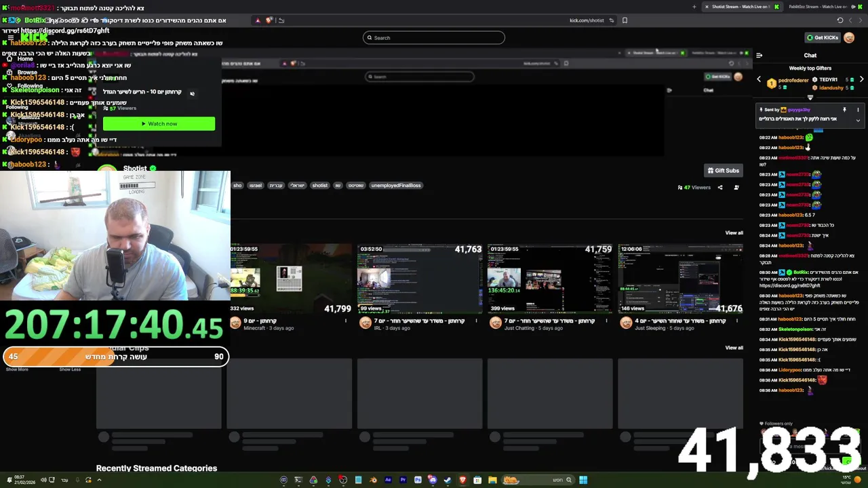The width and height of the screenshot is (868, 488).
Task: Click the pedrofederer top gifter name
Action: point(793,80)
